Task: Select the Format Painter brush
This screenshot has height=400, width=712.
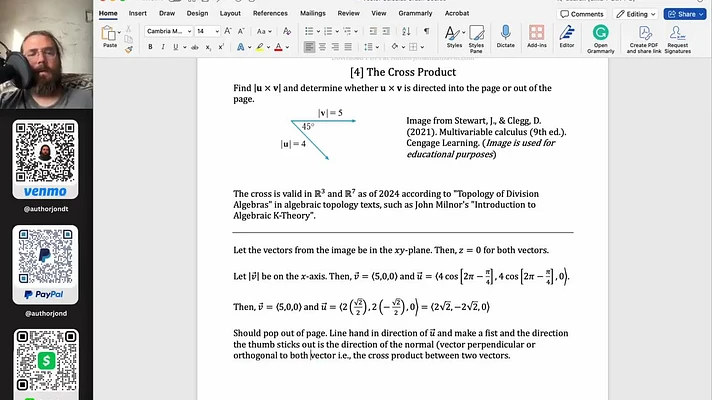Action: click(x=129, y=49)
